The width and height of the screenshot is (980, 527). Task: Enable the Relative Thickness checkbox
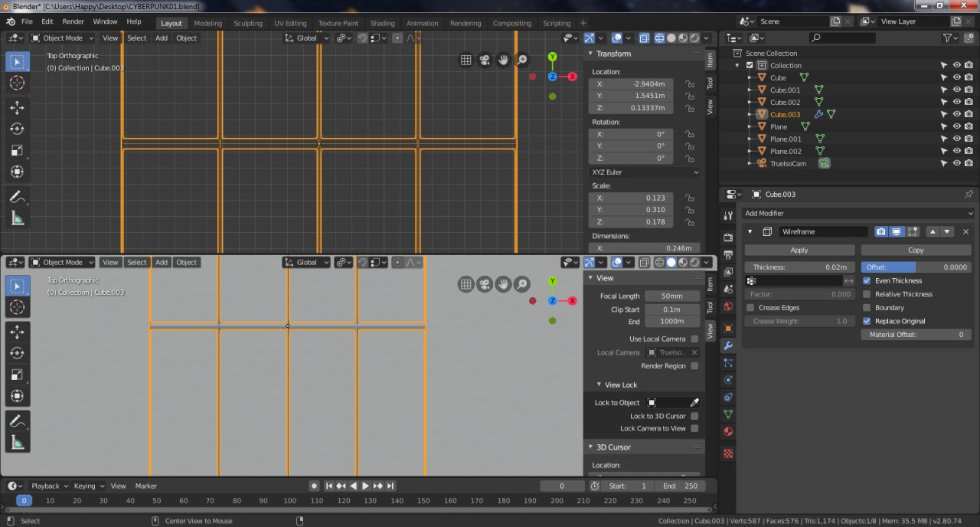[867, 294]
